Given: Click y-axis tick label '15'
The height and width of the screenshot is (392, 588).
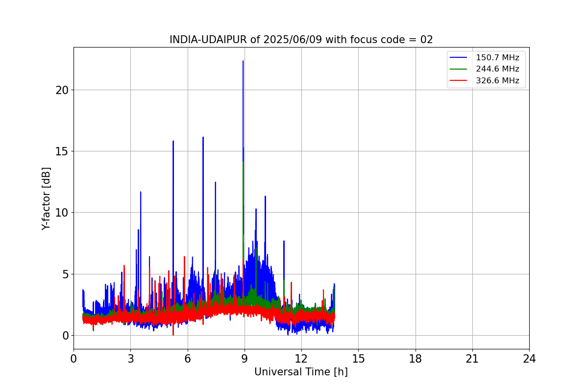Looking at the screenshot, I should 62,151.
